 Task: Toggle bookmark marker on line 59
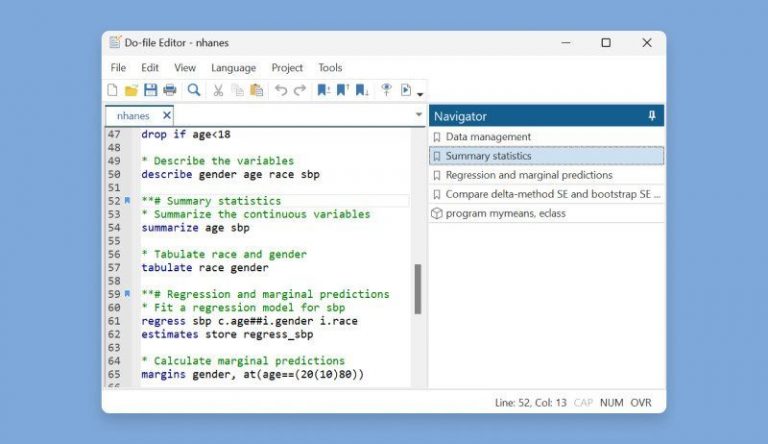(x=127, y=294)
